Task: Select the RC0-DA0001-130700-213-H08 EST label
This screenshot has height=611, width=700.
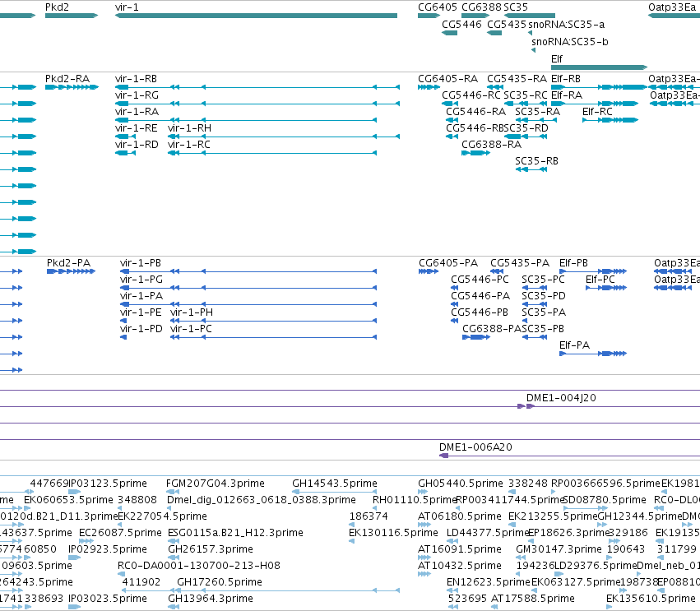Action: tap(199, 566)
